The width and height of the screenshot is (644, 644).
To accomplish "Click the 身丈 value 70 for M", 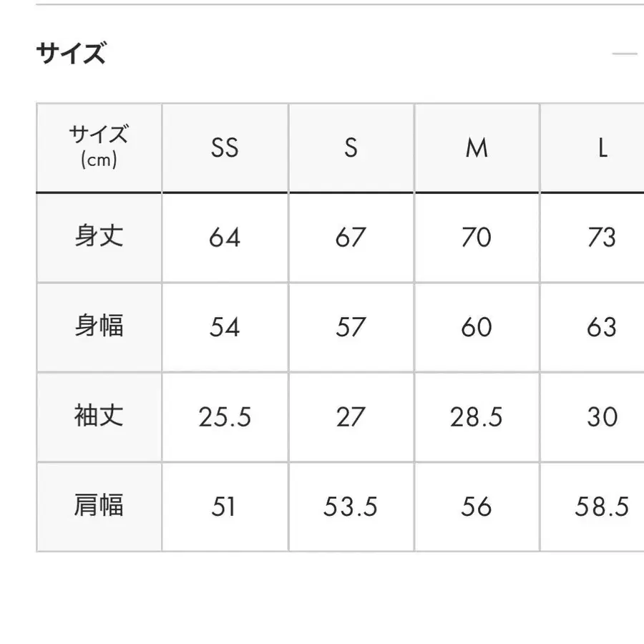I will pos(477,237).
